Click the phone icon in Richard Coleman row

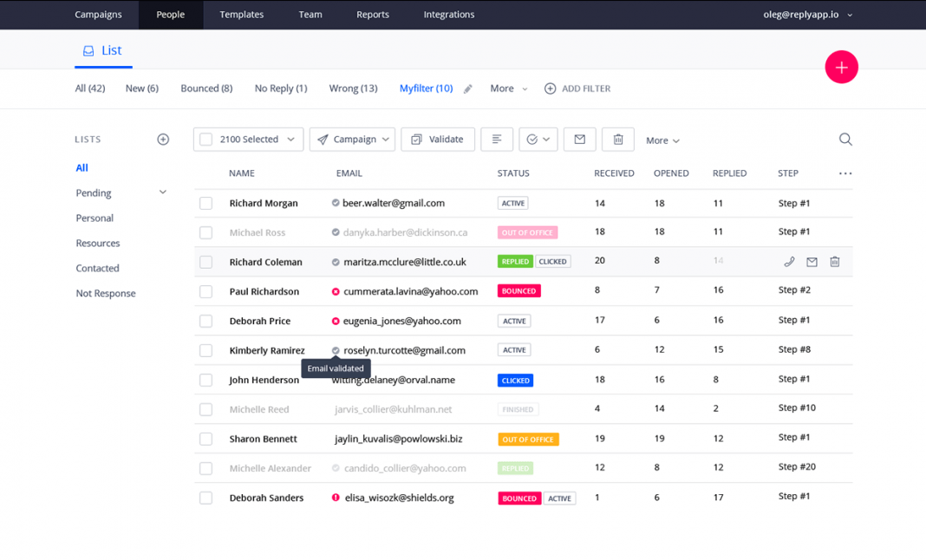tap(789, 262)
